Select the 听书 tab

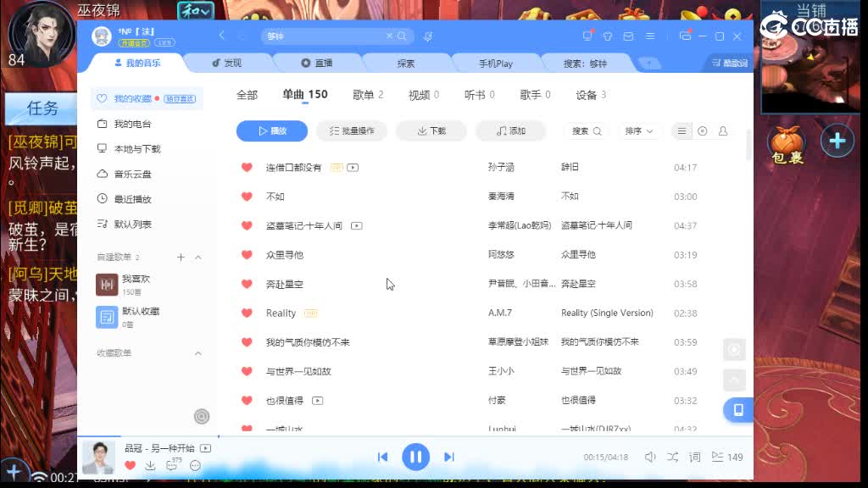480,95
